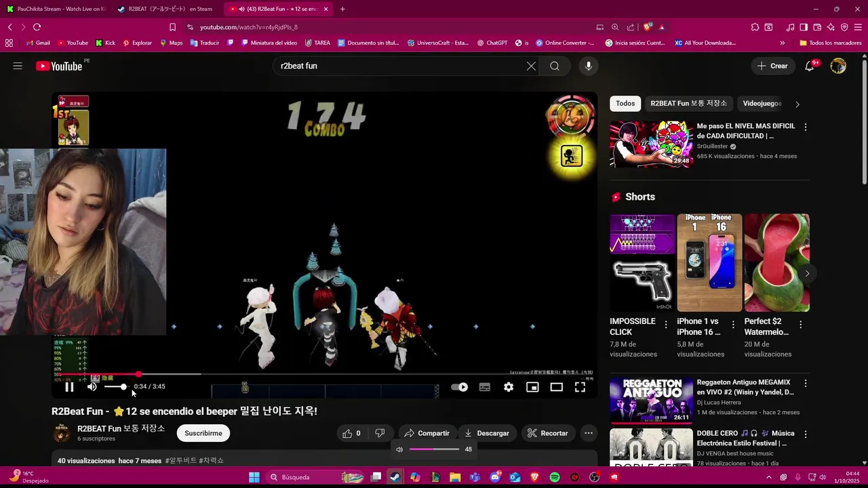
Task: Close the active R2Beat Fun tab
Action: click(326, 9)
